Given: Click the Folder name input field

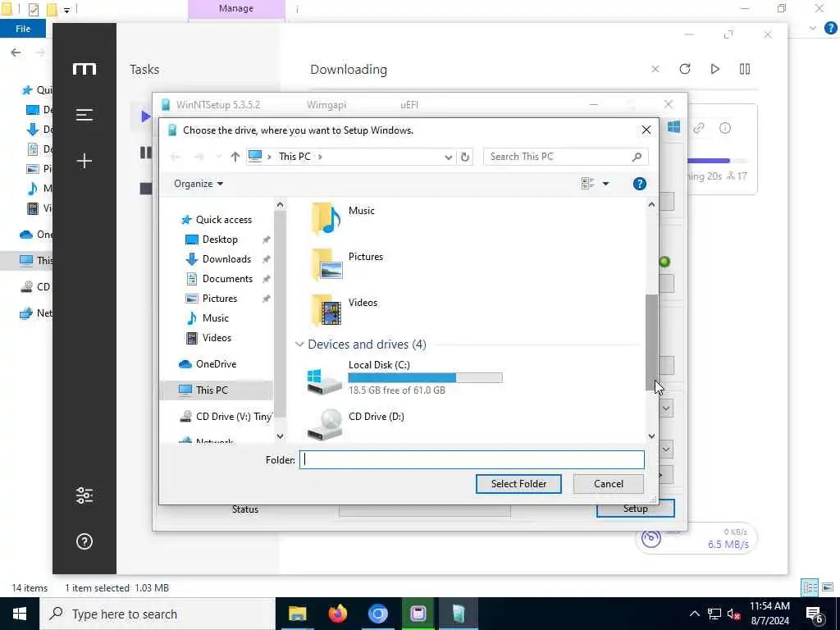Looking at the screenshot, I should click(x=472, y=459).
